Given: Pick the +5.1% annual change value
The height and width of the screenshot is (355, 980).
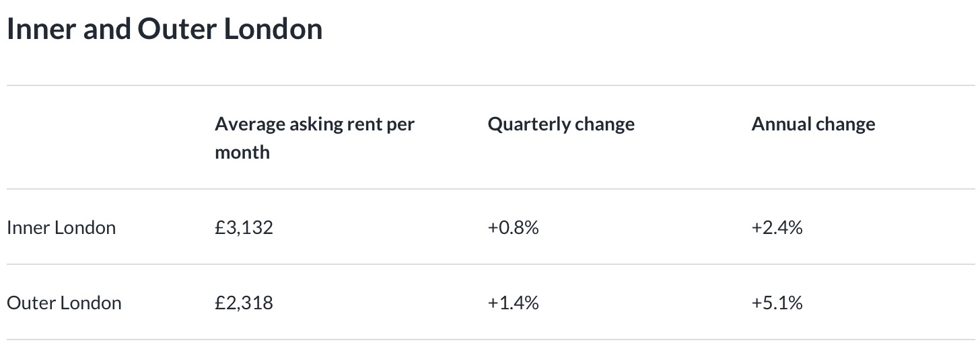Looking at the screenshot, I should click(777, 303).
